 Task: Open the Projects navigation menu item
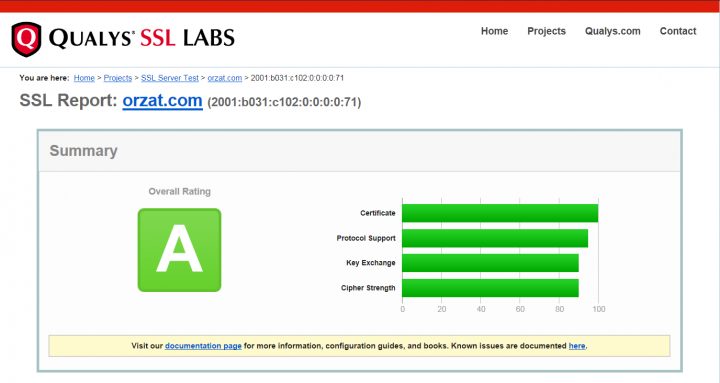click(x=546, y=31)
